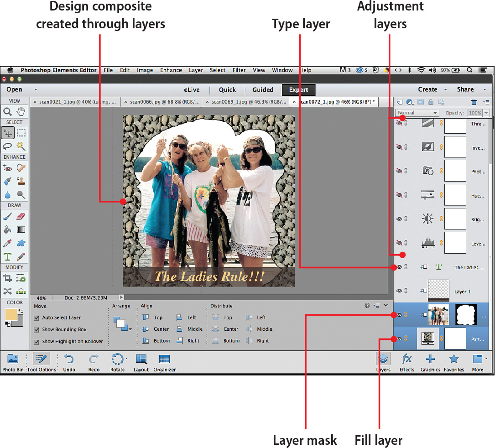Viewport: 495px width, 448px height.
Task: Collapse the Tool Options panel chevron
Action: point(386,305)
